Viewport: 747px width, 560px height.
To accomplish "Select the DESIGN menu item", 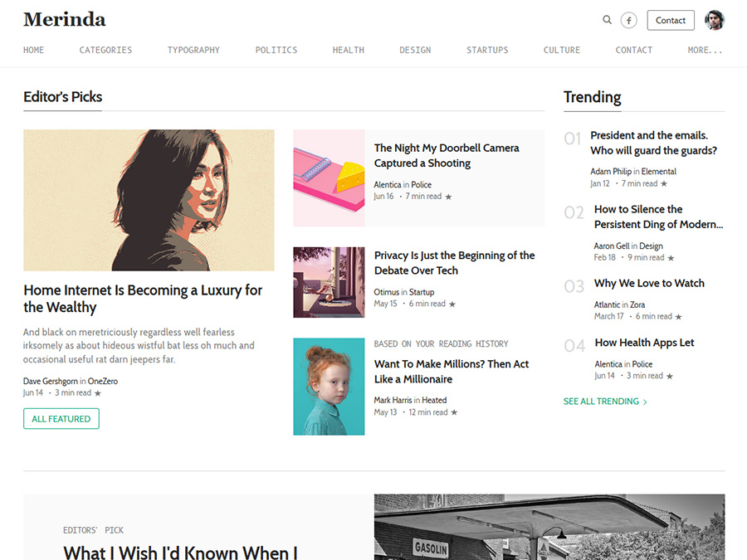I will (x=415, y=50).
